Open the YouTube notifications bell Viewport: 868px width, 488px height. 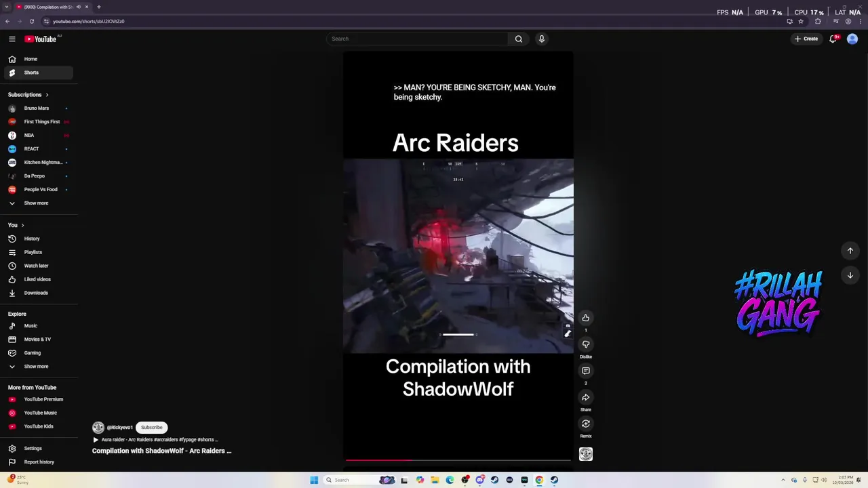(x=833, y=39)
